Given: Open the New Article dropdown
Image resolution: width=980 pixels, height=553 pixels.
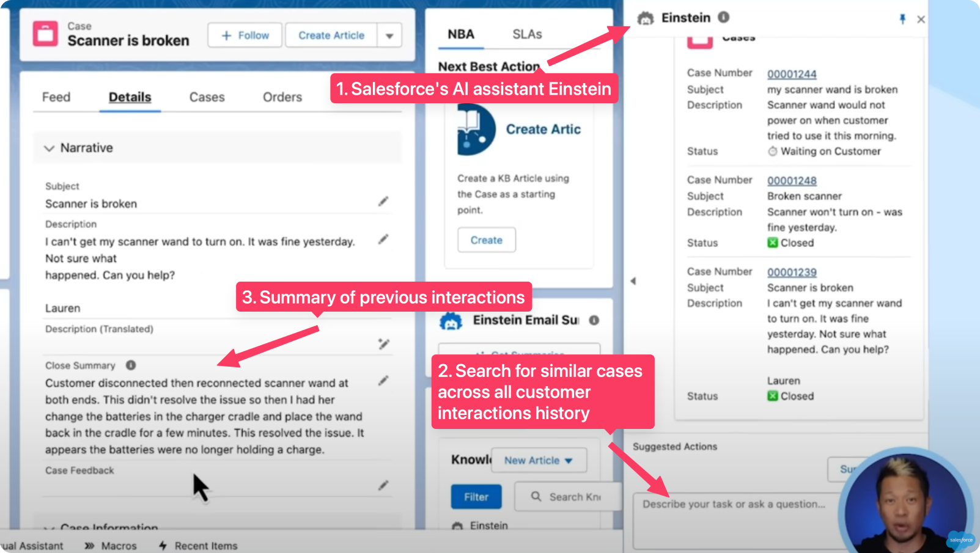Looking at the screenshot, I should pyautogui.click(x=539, y=460).
